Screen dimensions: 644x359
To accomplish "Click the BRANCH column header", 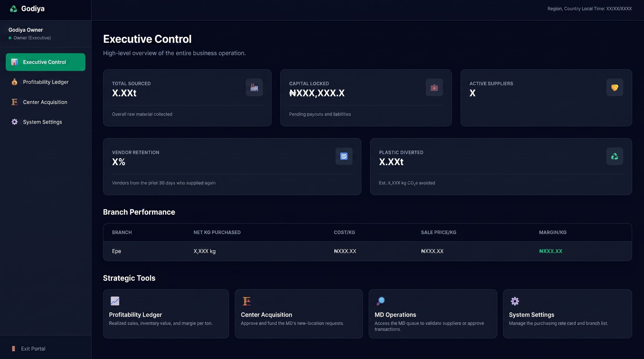I will (x=122, y=232).
